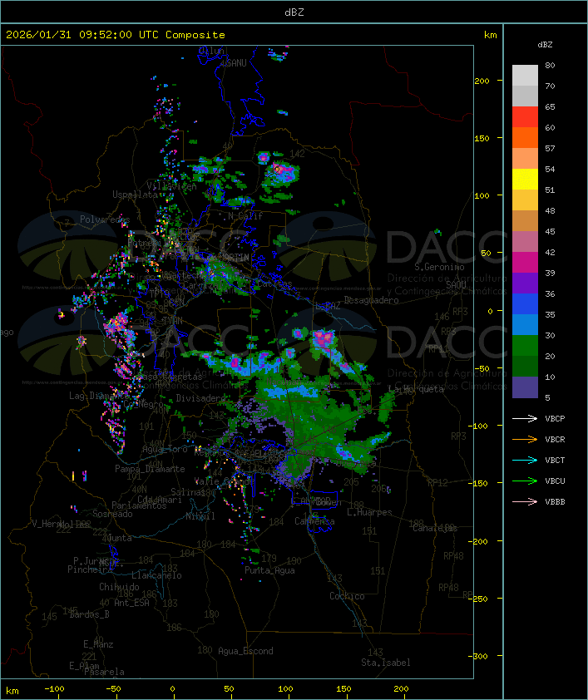Pick the red 60-65 dBZ color swatch
This screenshot has width=588, height=700.
pos(525,117)
